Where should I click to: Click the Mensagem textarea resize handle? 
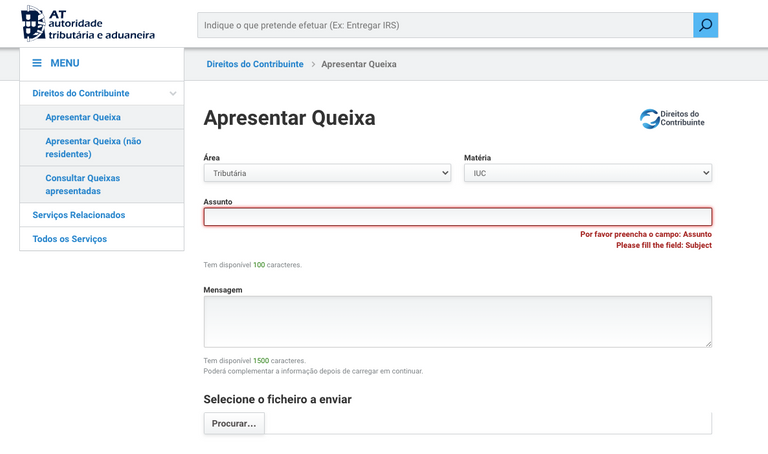708,344
